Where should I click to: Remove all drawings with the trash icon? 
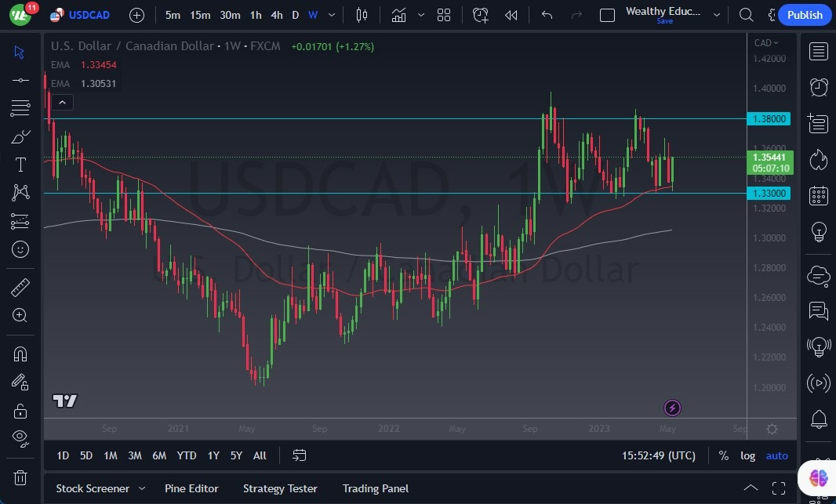(20, 477)
